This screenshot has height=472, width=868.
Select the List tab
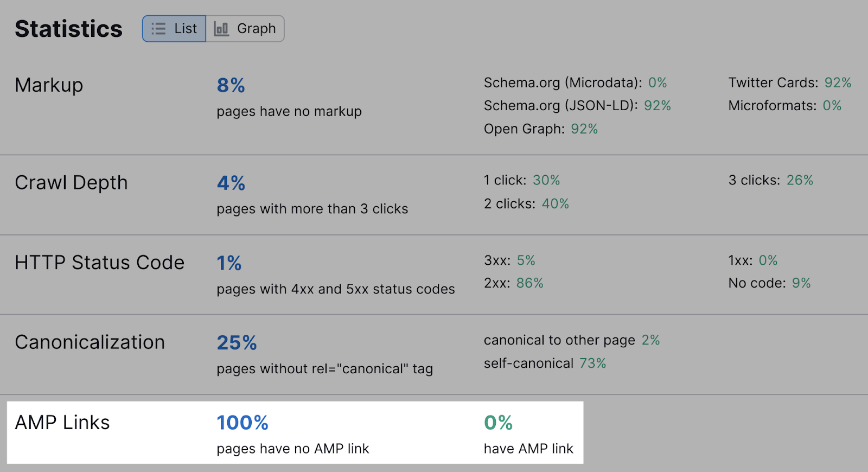[174, 29]
